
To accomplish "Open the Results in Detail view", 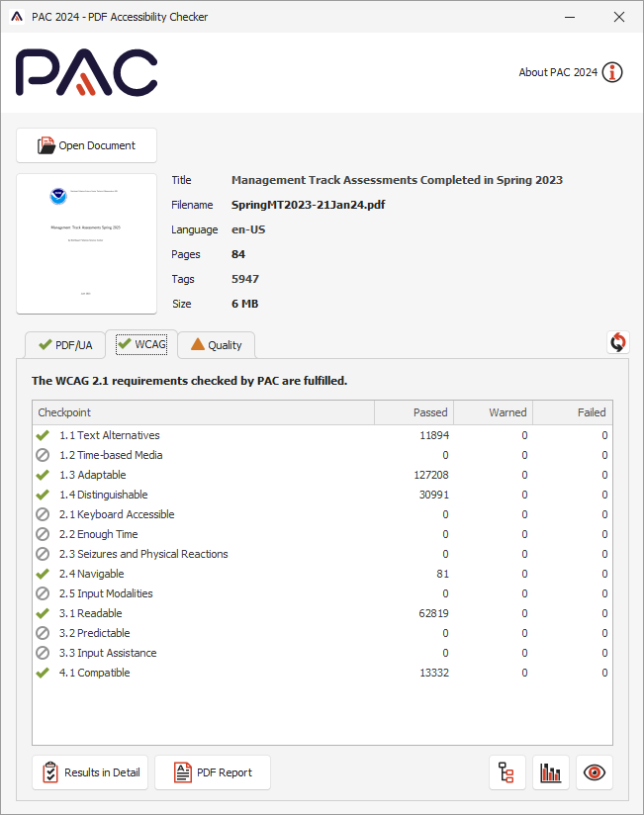I will [x=90, y=772].
